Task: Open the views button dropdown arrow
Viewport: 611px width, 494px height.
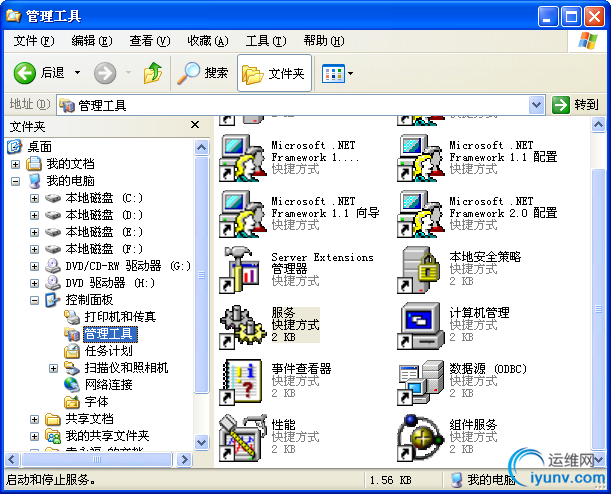Action: coord(350,73)
